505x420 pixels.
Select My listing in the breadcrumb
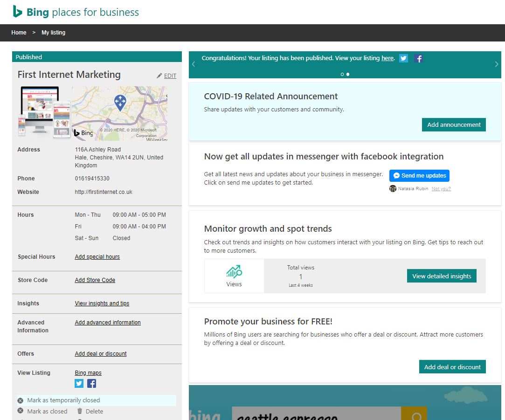[53, 33]
